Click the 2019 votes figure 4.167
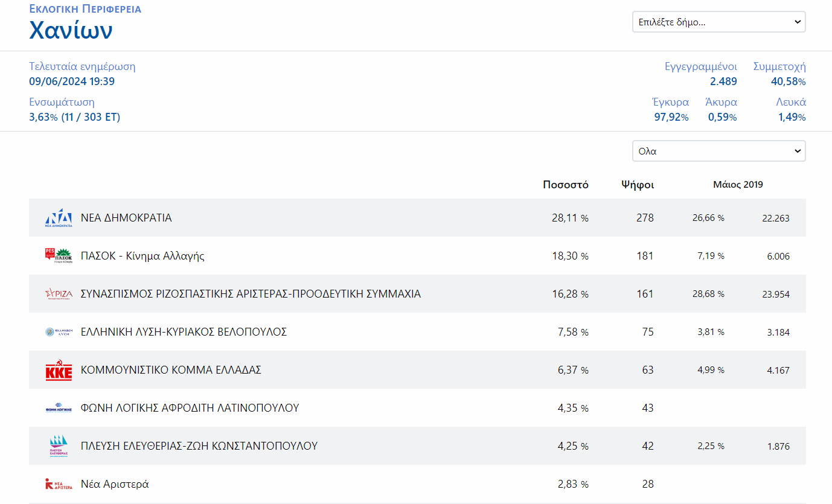This screenshot has width=832, height=504. 778,371
